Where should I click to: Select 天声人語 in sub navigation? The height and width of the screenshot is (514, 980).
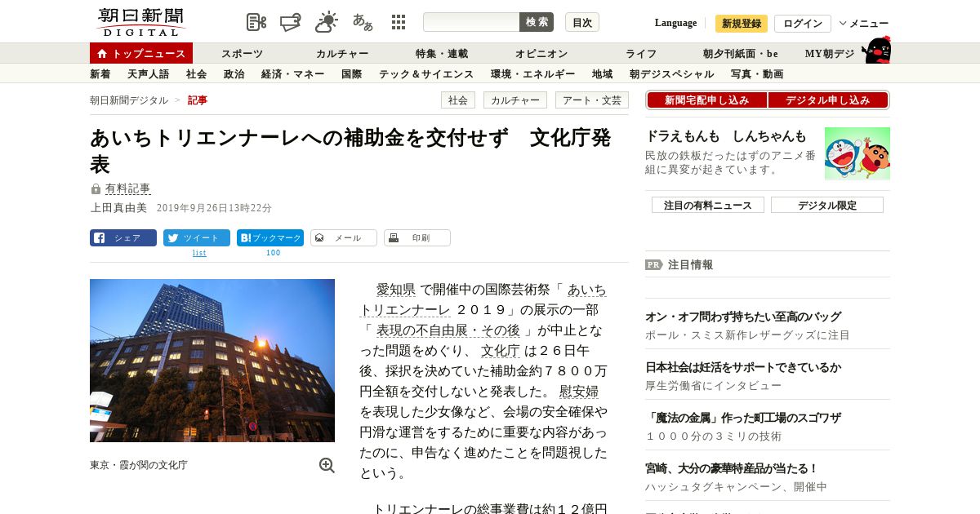(x=148, y=74)
